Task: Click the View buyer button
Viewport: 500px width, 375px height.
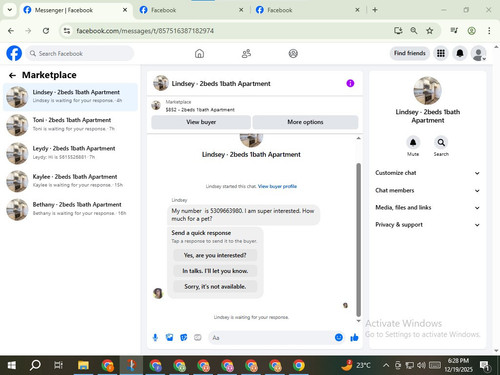Action: tap(201, 122)
